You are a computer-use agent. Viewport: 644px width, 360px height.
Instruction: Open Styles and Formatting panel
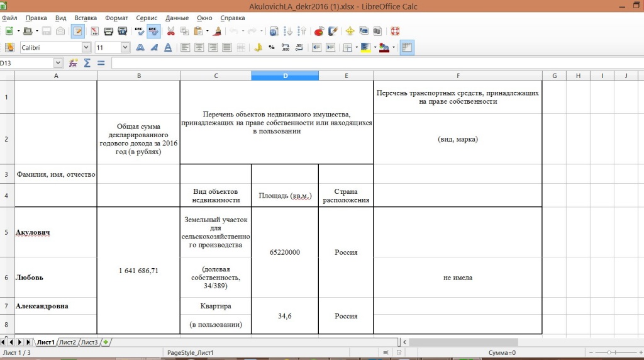point(9,48)
